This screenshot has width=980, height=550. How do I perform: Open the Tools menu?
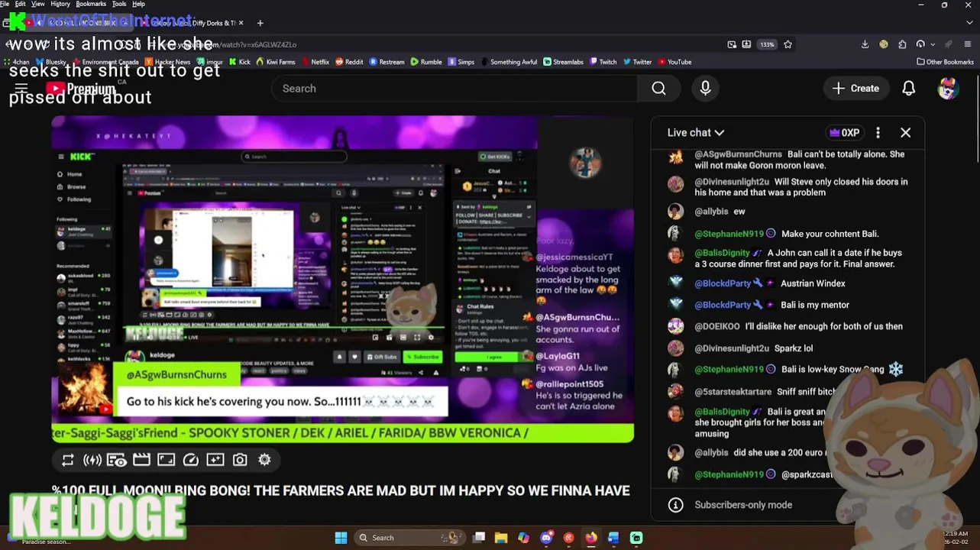(119, 4)
